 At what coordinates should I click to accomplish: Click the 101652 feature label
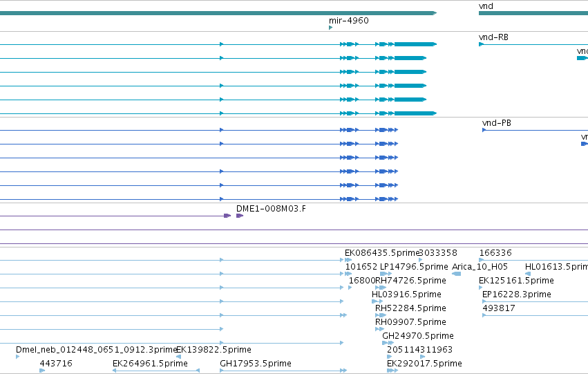361,267
